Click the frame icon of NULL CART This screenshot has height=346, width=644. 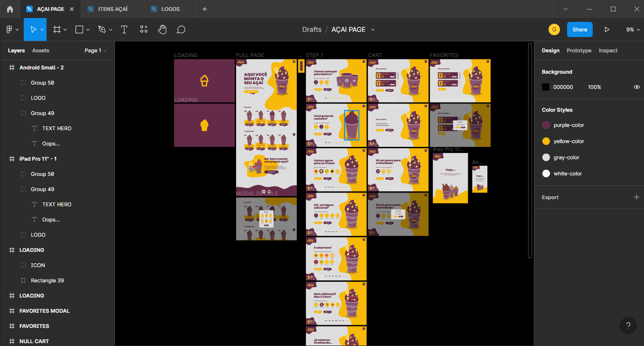[12, 341]
